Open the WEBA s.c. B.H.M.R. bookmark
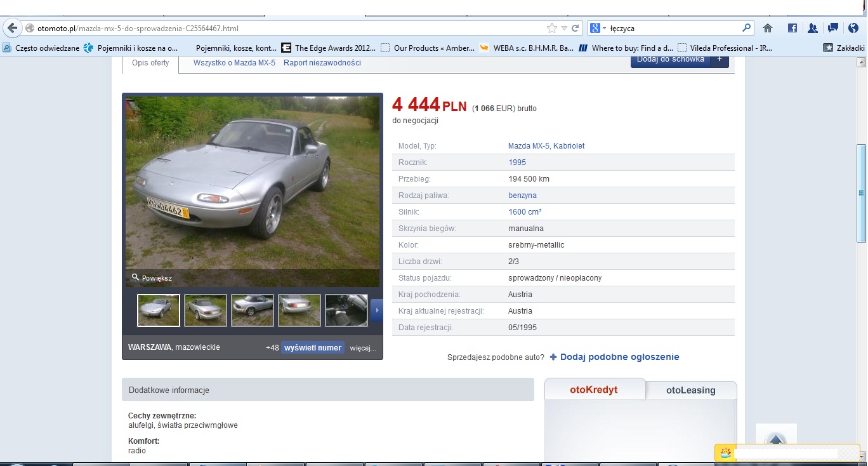The width and height of the screenshot is (868, 466). [x=527, y=48]
